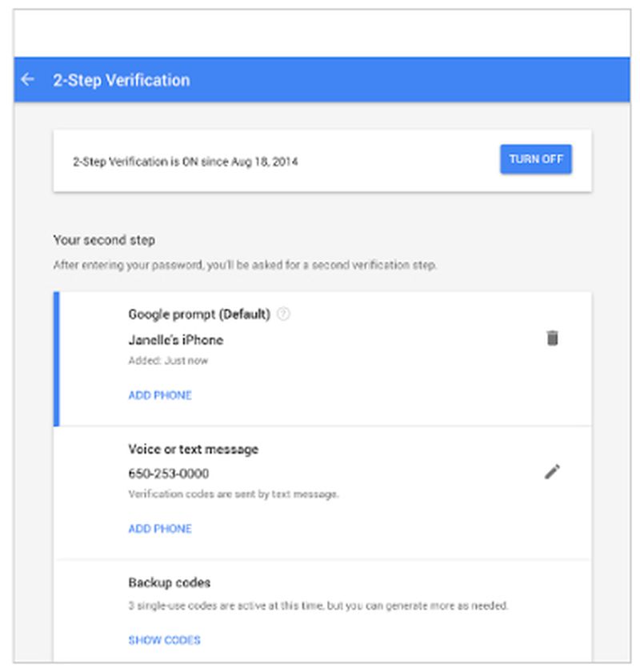
Task: Navigate back using the arrow icon
Action: 29,80
